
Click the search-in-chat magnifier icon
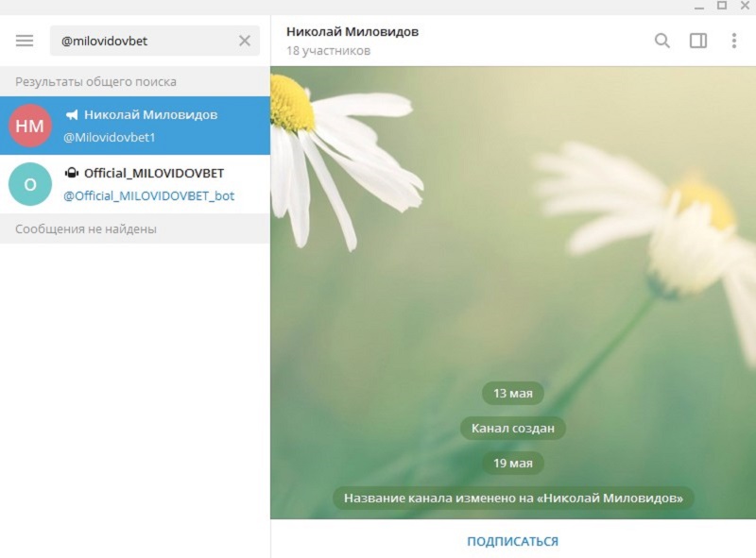click(x=662, y=41)
